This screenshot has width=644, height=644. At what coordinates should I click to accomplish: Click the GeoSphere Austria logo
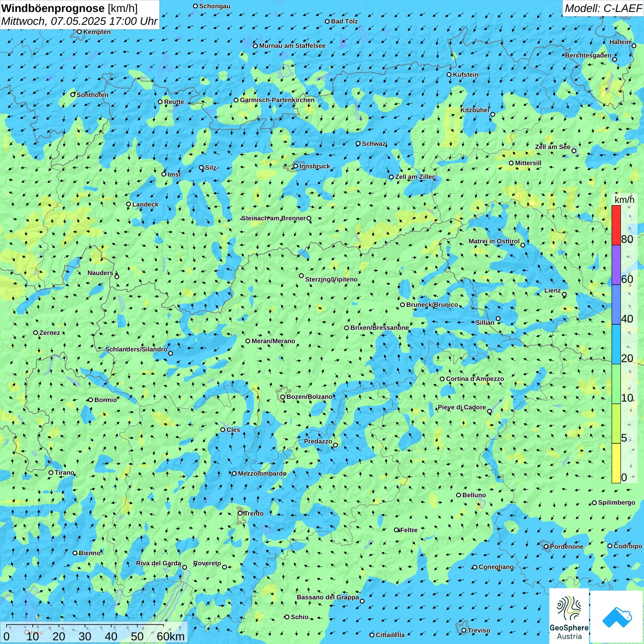[x=569, y=615]
